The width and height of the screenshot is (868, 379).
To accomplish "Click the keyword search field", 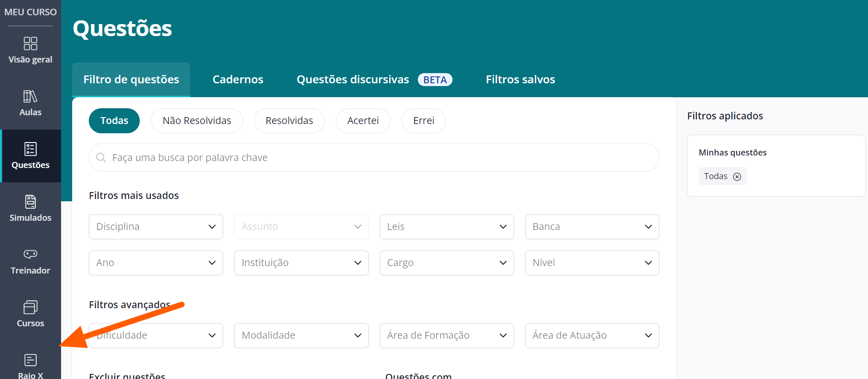I will tap(374, 157).
